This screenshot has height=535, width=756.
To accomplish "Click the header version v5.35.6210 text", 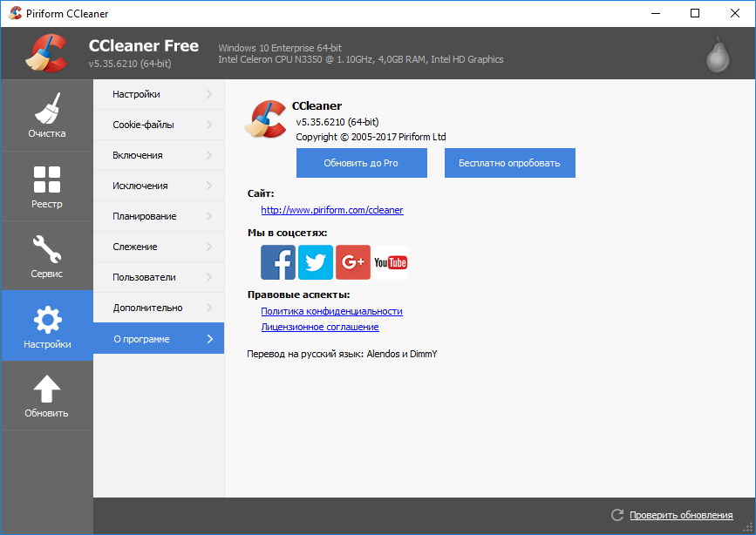I will click(130, 64).
